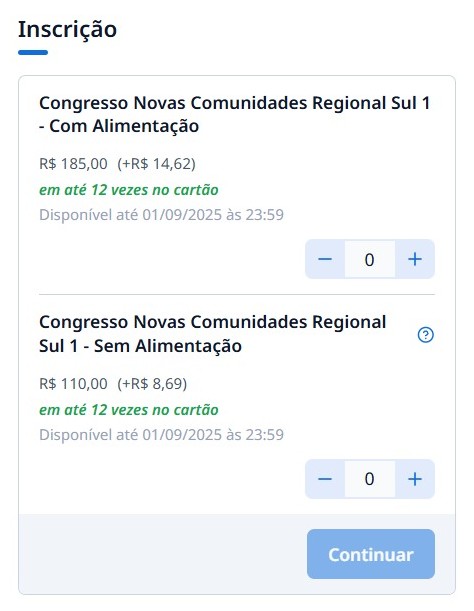Click the (+R$ 8,69) fee amount
Viewport: 474px width, 611px height.
pos(152,384)
